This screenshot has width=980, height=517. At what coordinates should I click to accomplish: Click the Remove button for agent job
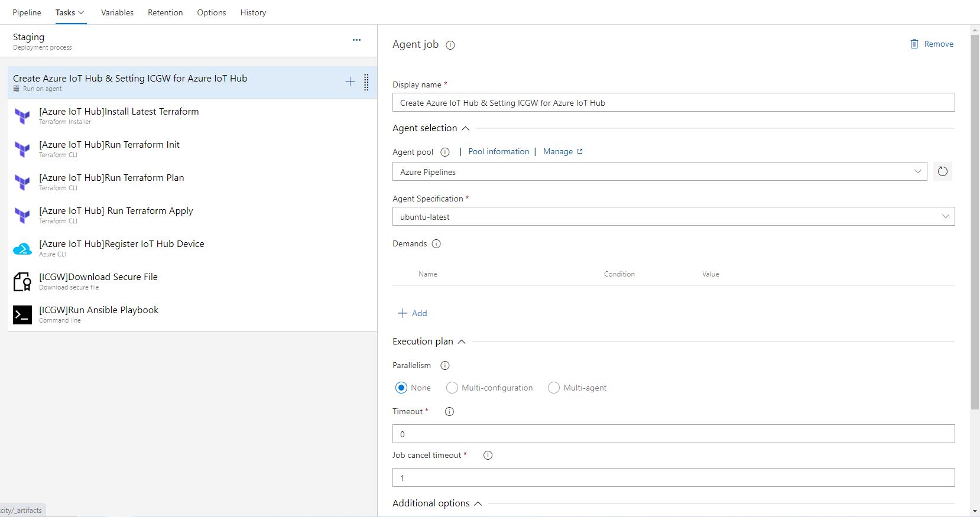pos(932,44)
